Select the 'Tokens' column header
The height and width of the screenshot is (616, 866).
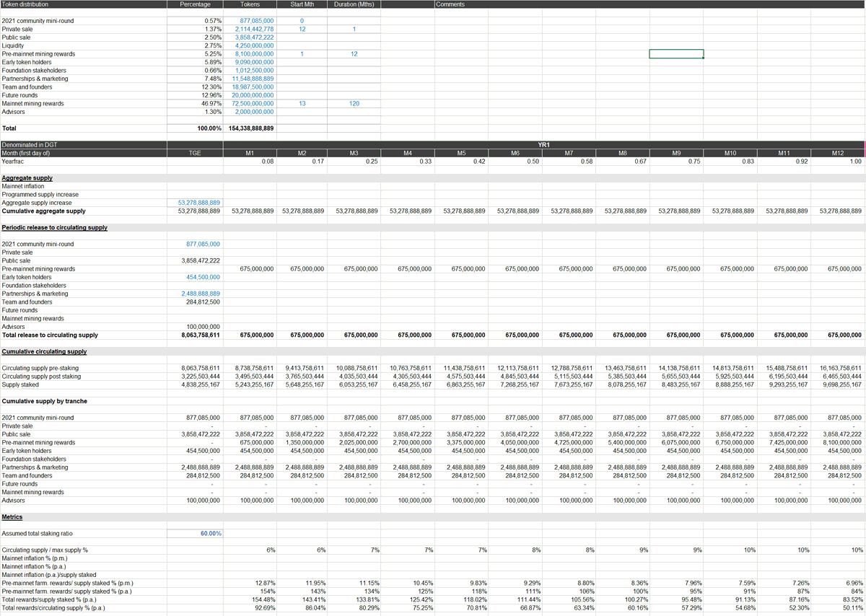(x=249, y=4)
